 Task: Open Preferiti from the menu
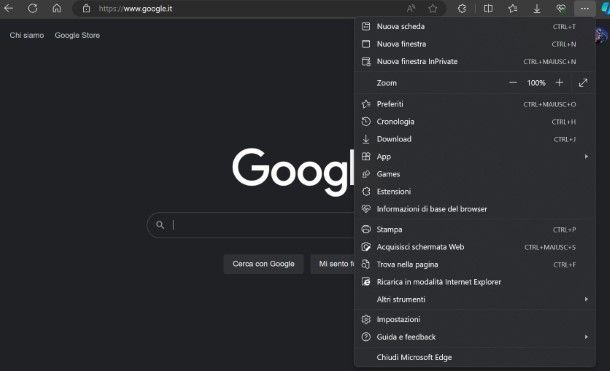point(475,104)
